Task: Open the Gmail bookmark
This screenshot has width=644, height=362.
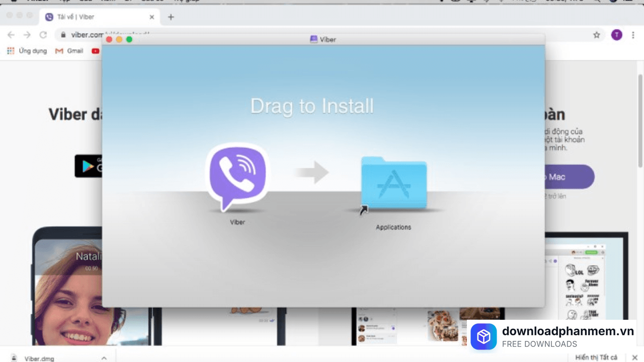Action: [x=69, y=51]
